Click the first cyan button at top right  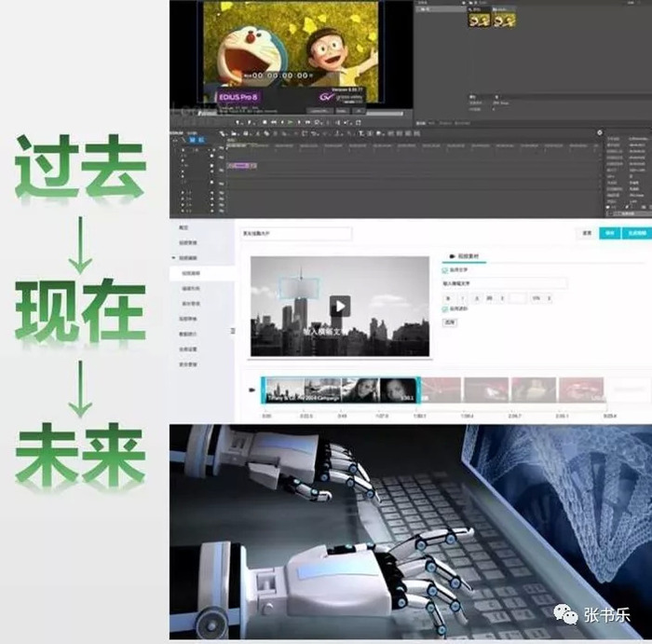click(609, 233)
